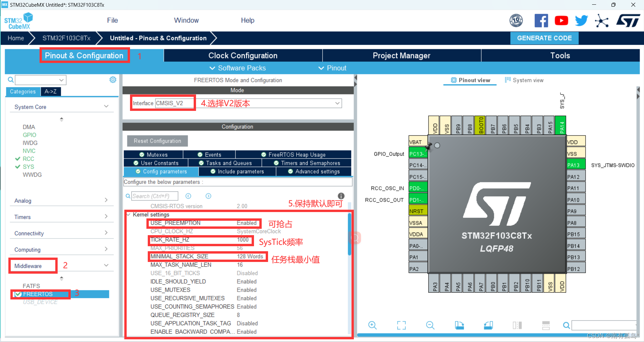Viewport: 644px width, 342px height.
Task: Open the Interface CMSIS_V2 dropdown
Action: [248, 103]
